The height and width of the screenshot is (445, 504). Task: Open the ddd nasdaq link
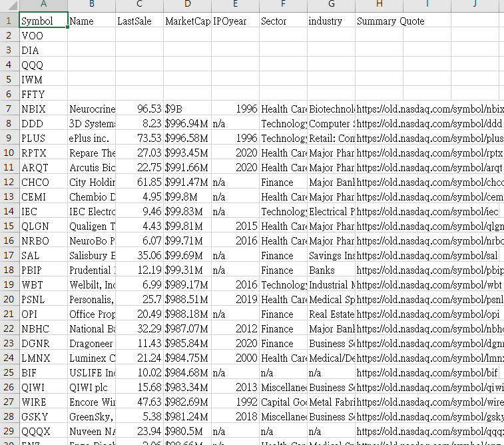coord(429,124)
